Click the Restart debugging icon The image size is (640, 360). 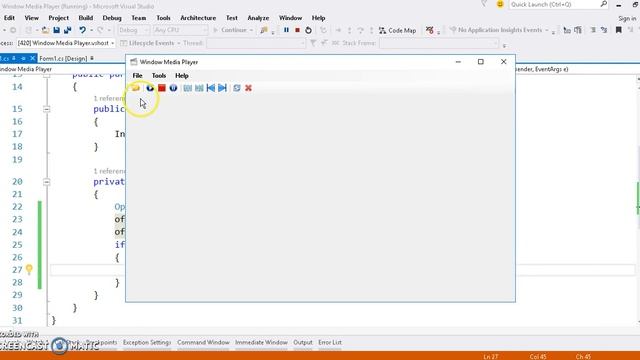click(308, 30)
